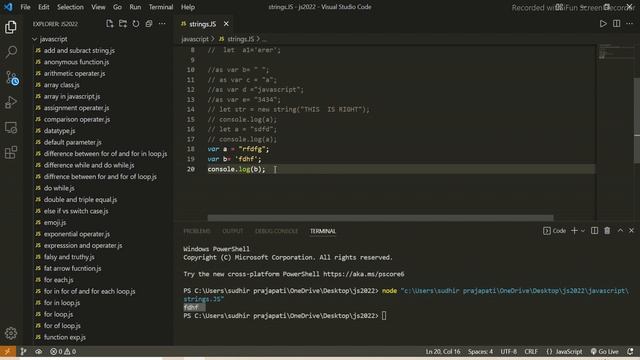Open the Terminal menu

[161, 7]
